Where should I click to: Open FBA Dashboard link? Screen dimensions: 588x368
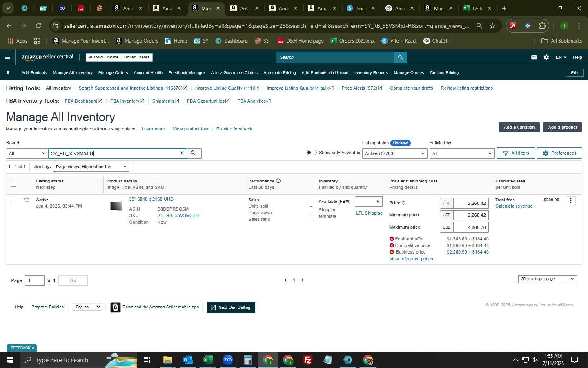83,101
